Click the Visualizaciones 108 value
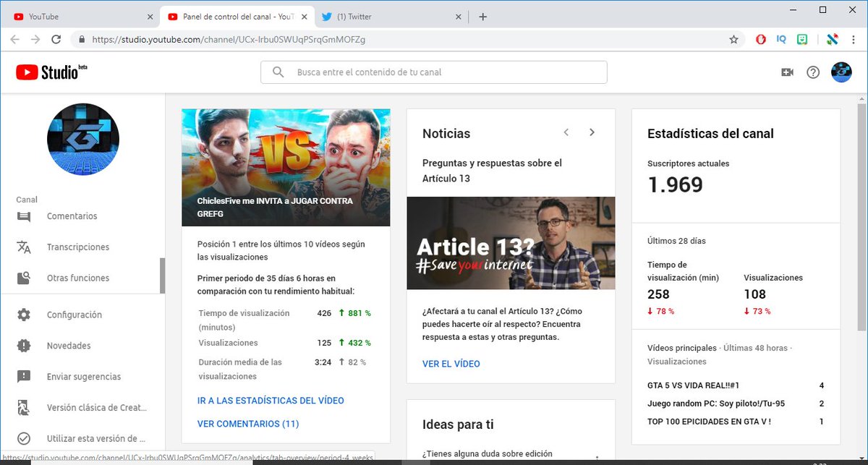Image resolution: width=868 pixels, height=465 pixels. (x=754, y=294)
